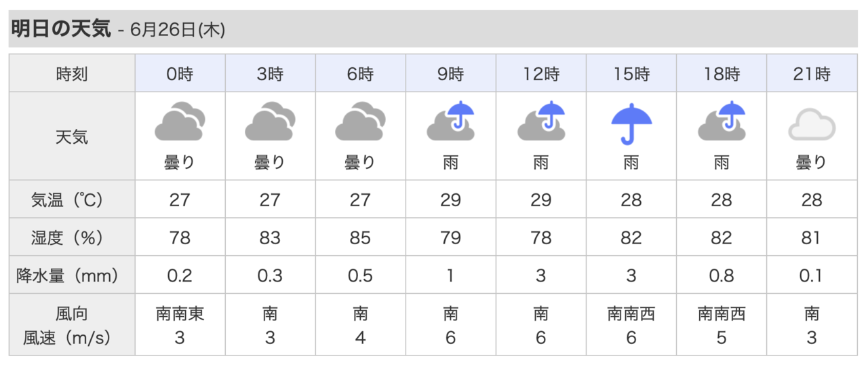Click the rain umbrella-cloud icon at 18時

click(722, 121)
